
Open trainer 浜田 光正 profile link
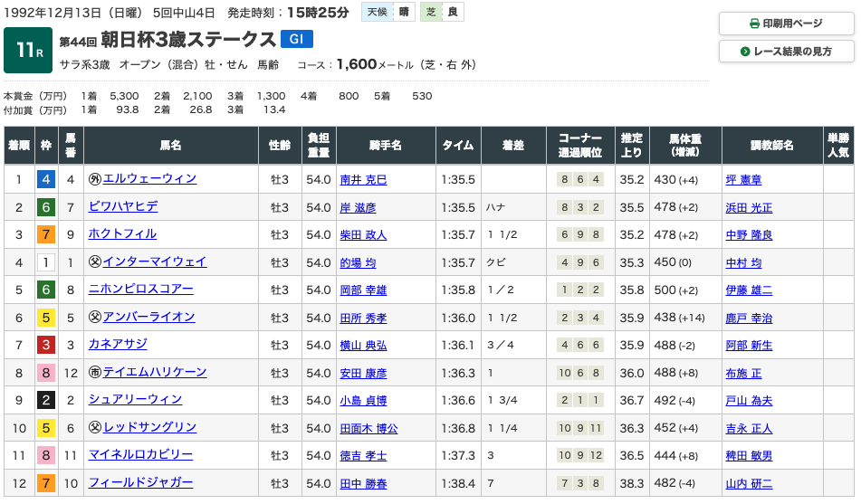(x=749, y=208)
